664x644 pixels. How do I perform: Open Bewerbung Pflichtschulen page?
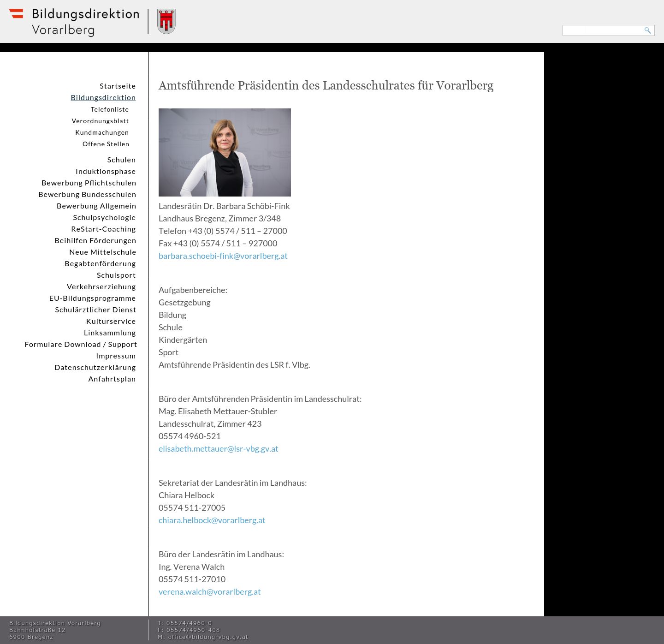[89, 183]
